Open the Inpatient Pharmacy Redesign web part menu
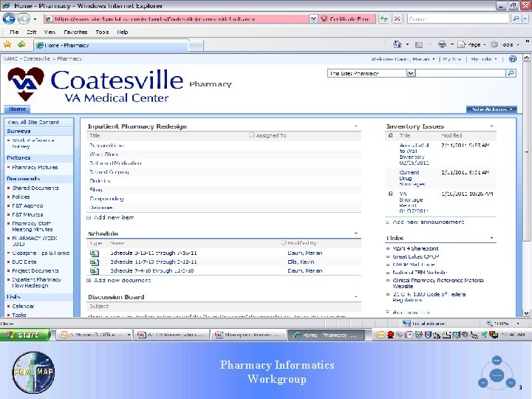532x399 pixels. pos(356,126)
